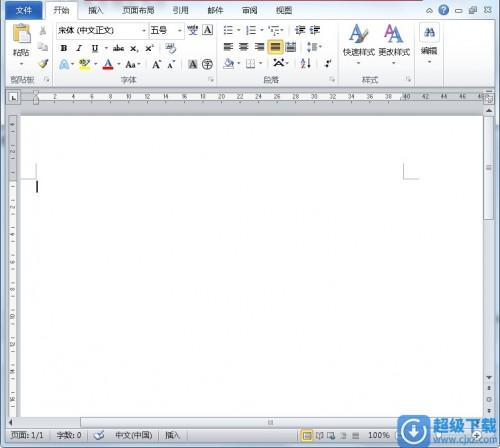Screen dimensions: 500x448
Task: Click the clear formatting icon
Action: click(171, 48)
